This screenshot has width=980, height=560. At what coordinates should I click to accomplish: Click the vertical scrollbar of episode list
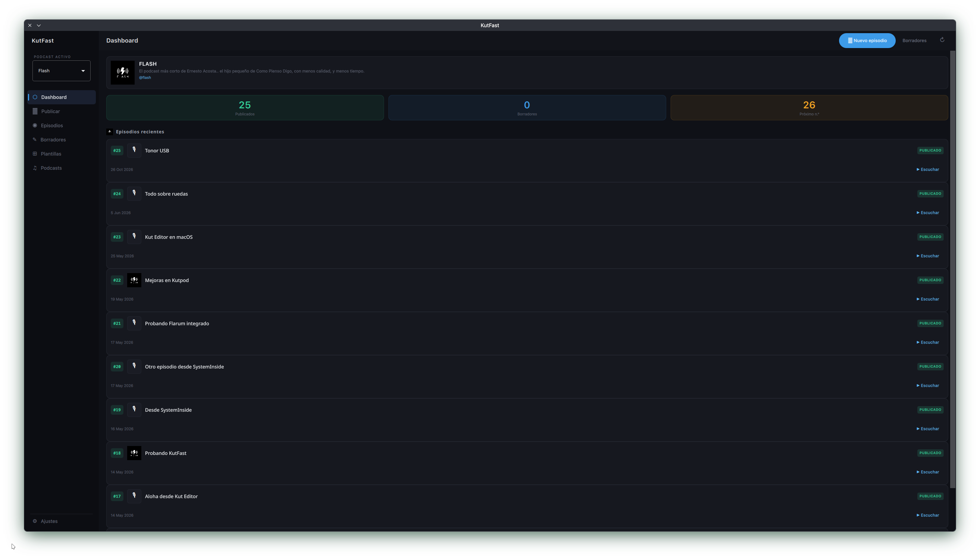click(x=953, y=270)
